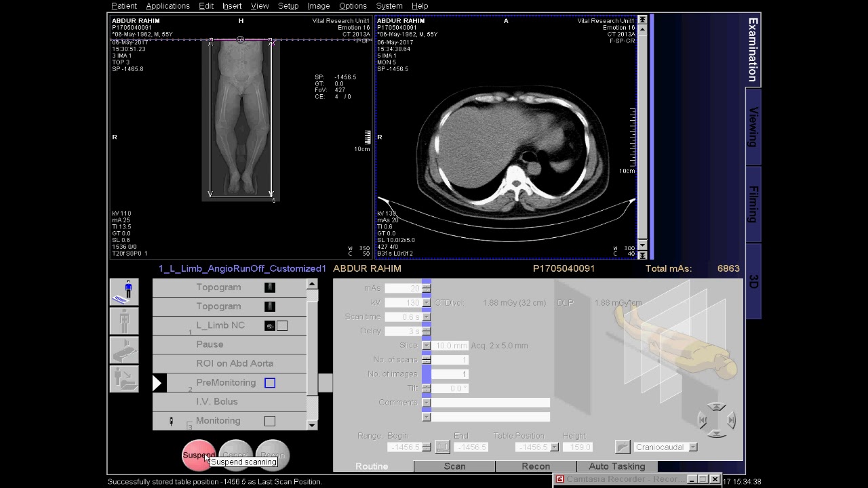Open the Options menu
Screen dimensions: 868x488
tap(353, 6)
